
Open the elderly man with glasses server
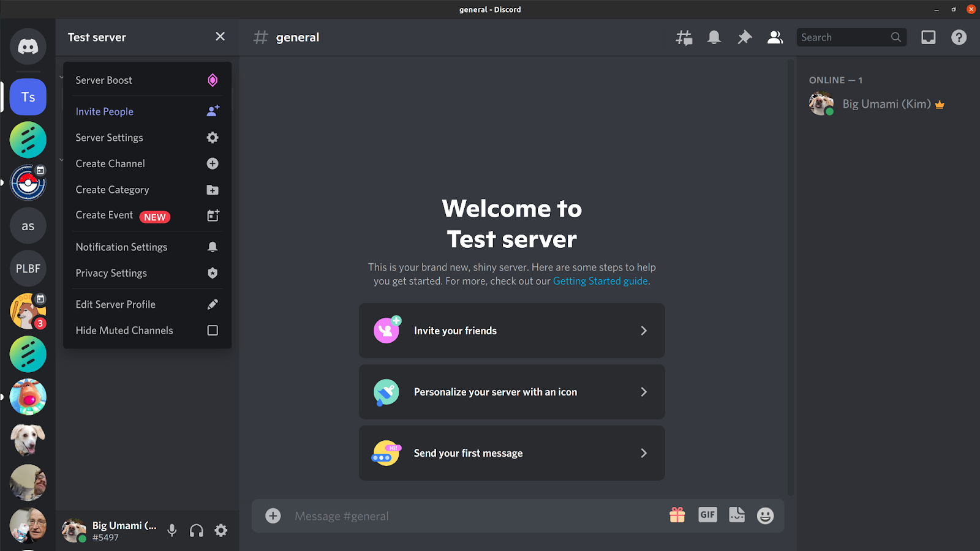pos(28,525)
